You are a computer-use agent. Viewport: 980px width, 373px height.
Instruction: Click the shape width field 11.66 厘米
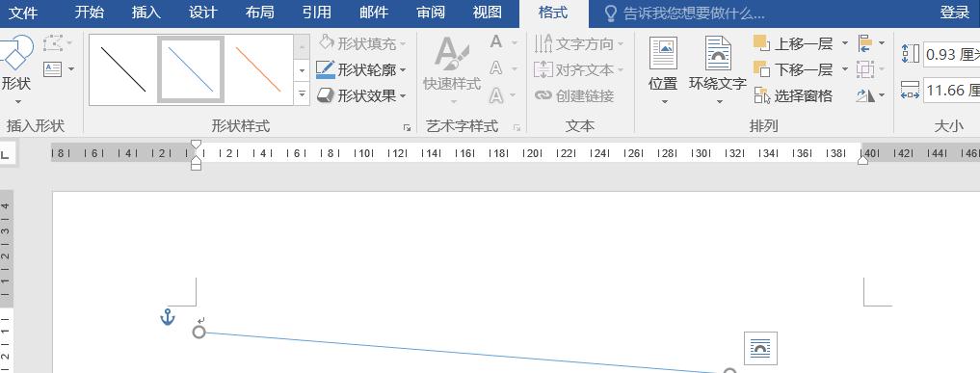click(952, 91)
